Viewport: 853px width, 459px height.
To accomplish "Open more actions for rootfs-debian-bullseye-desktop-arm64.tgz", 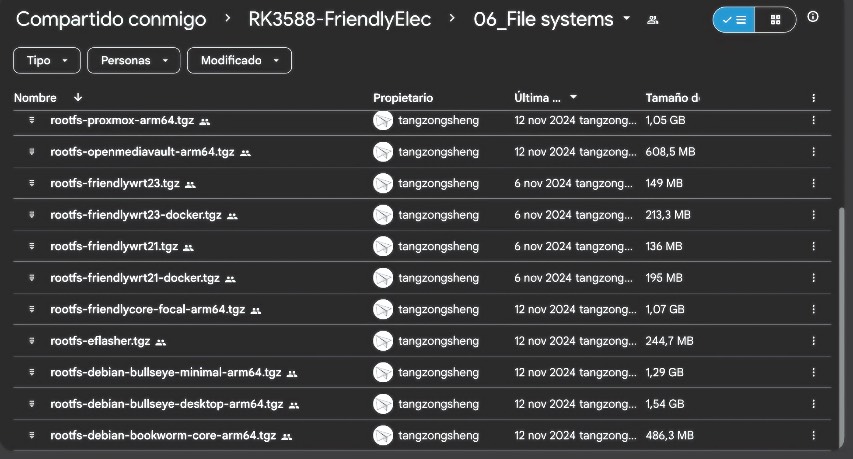I will pos(813,404).
